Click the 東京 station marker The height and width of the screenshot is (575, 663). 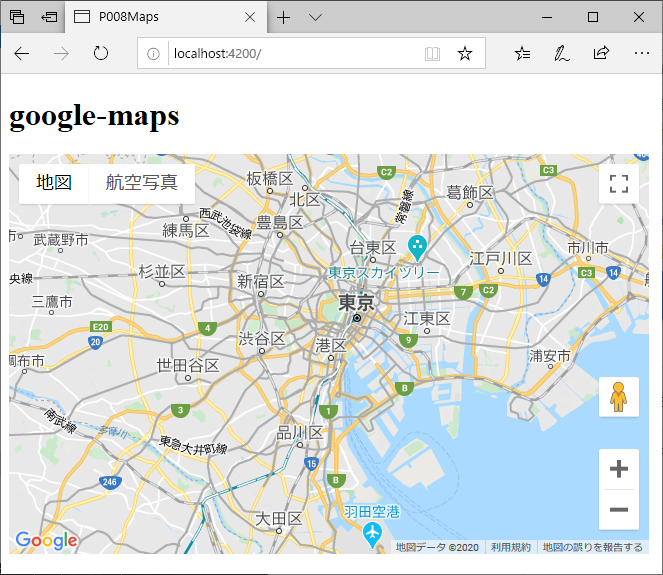[x=357, y=318]
